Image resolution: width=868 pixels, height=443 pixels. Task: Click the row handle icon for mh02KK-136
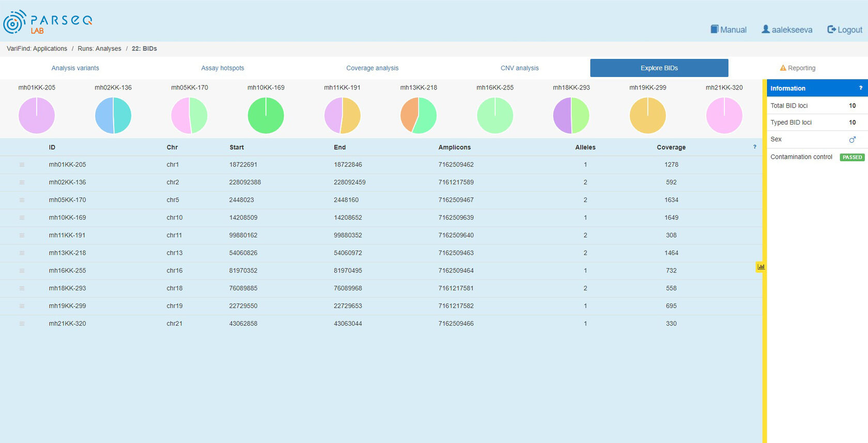click(22, 182)
